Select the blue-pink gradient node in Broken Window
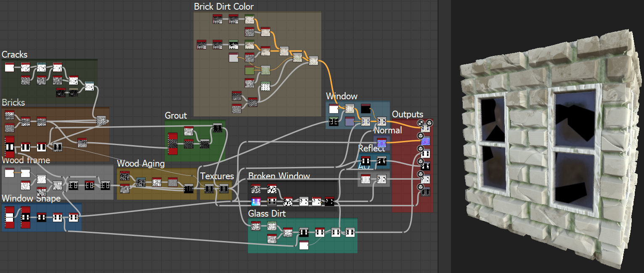The image size is (644, 273). point(256,201)
